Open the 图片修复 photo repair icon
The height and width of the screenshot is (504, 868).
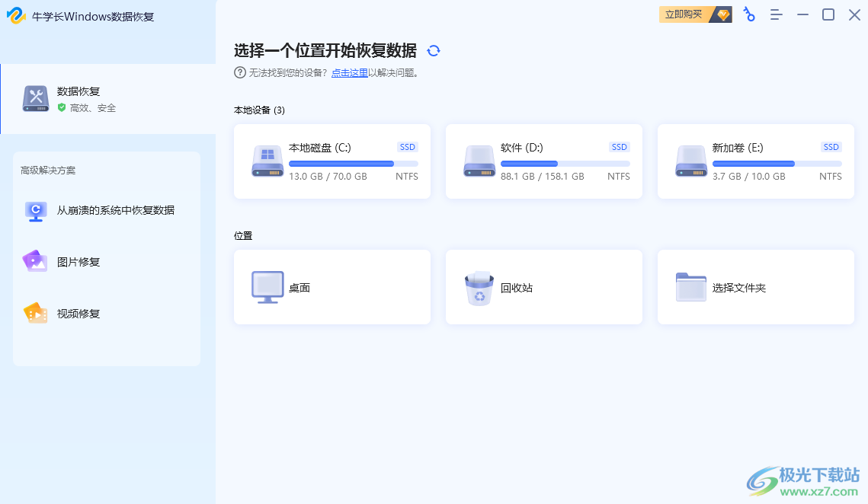35,262
